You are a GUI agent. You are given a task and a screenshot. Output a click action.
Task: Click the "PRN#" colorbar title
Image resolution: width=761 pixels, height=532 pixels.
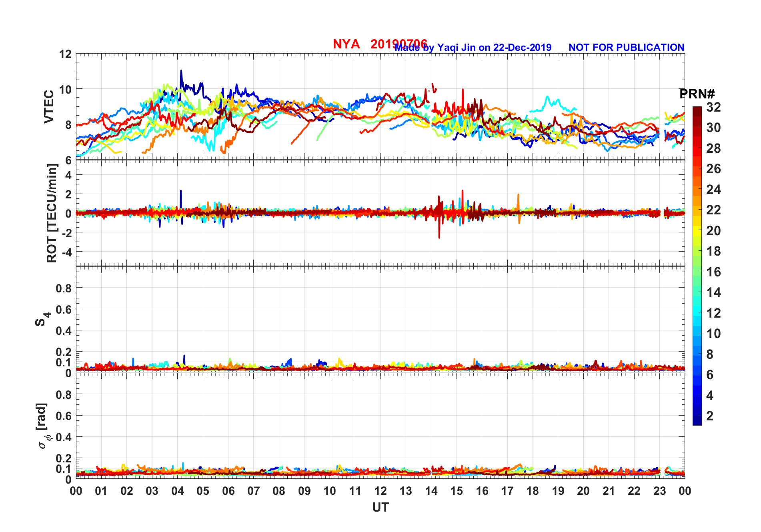coord(697,94)
